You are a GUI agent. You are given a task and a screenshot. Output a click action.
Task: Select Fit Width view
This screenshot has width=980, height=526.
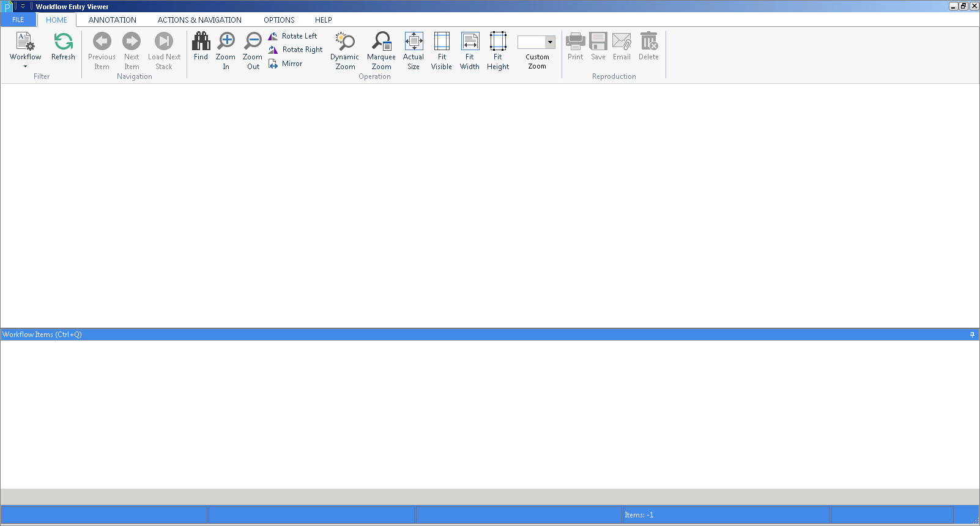pyautogui.click(x=470, y=51)
